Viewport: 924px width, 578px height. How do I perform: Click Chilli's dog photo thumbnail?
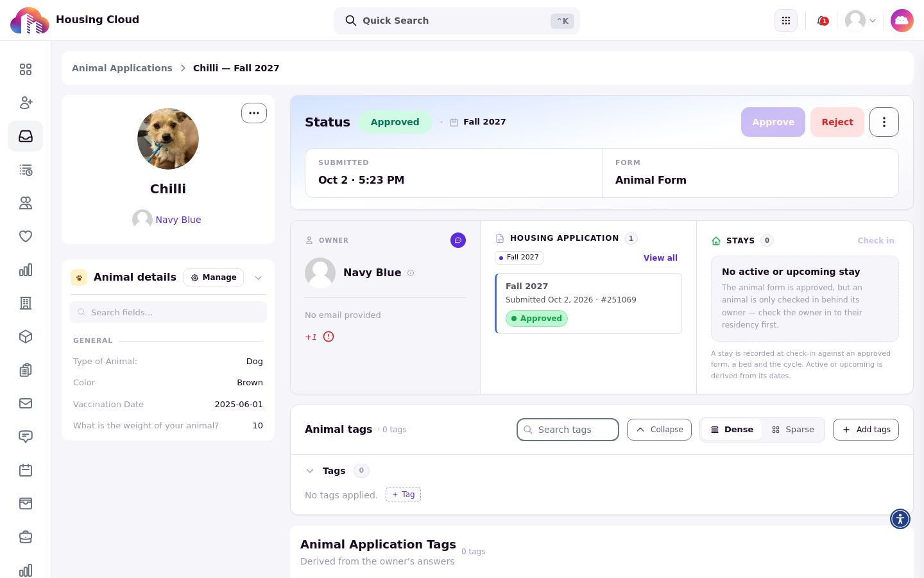168,139
